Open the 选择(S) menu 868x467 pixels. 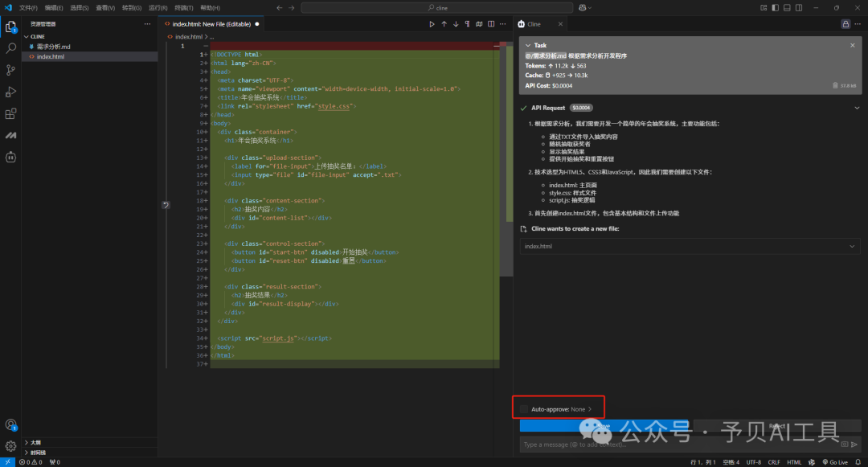coord(79,8)
